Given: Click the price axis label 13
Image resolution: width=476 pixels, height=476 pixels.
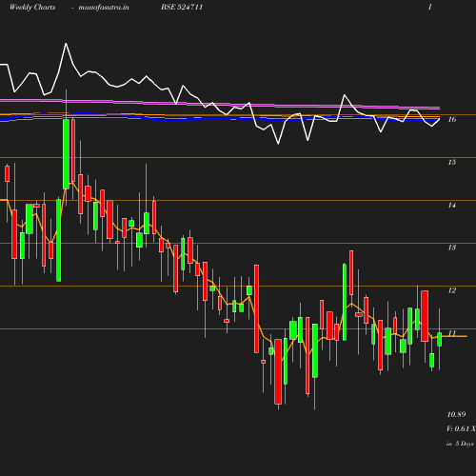Looking at the screenshot, I should click(452, 248).
